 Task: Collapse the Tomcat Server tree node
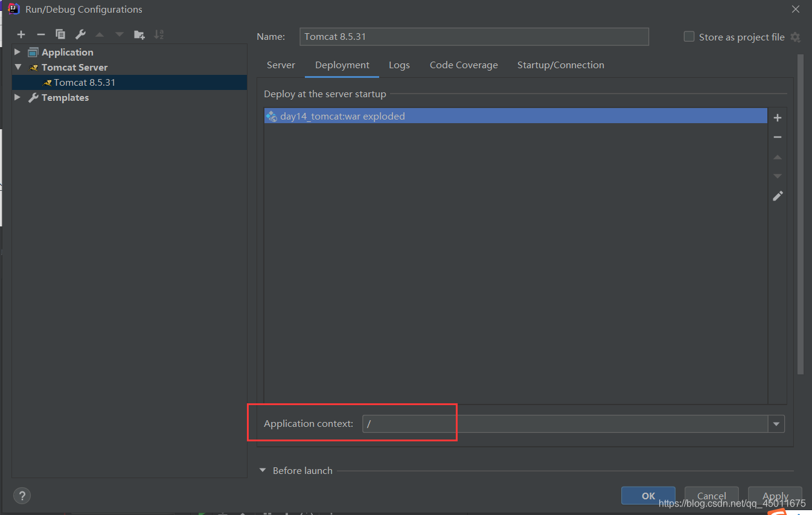18,67
